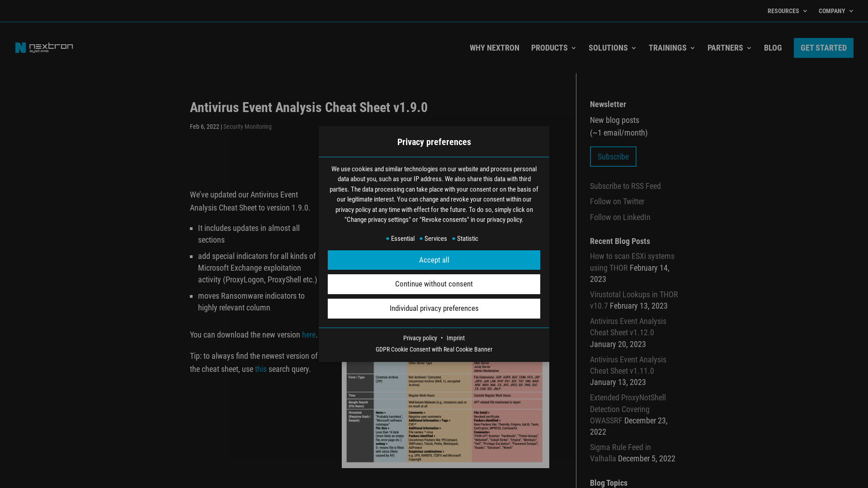Click the Security Monitoring category link
Screen dimensions: 868x488
[247, 127]
